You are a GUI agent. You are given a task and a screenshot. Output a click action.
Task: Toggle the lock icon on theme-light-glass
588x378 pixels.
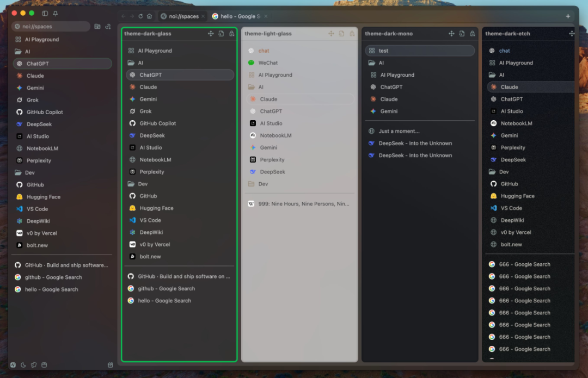[x=352, y=33]
